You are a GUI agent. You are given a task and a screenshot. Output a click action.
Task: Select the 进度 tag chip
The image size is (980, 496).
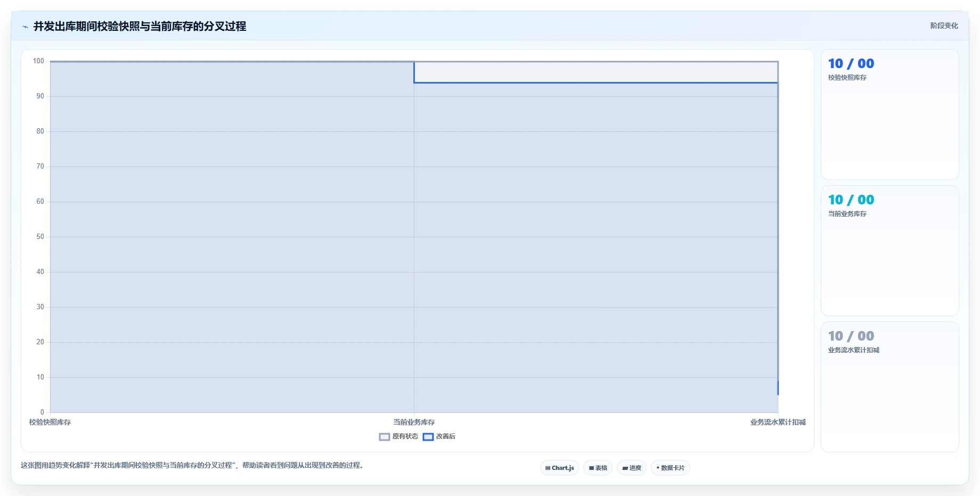632,468
